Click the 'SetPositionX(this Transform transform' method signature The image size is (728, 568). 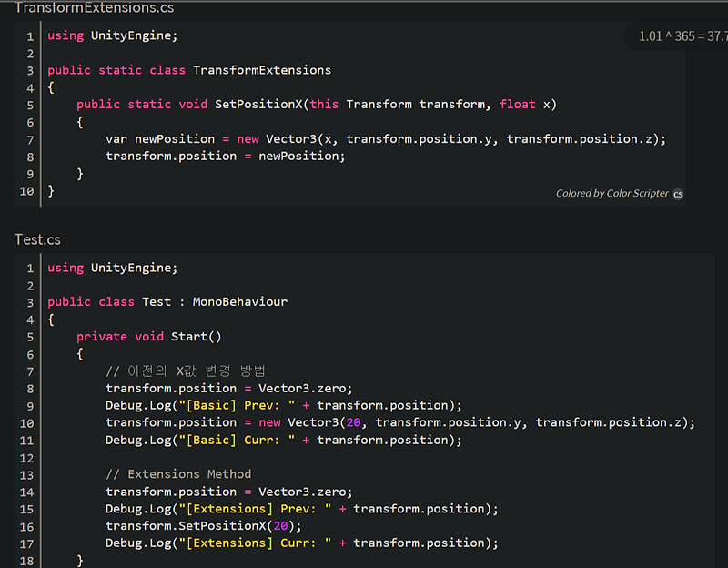click(x=317, y=105)
